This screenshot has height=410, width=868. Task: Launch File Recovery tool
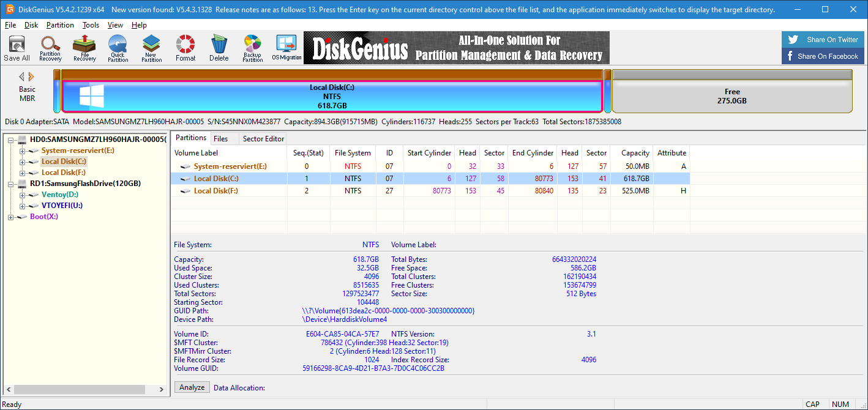click(84, 48)
